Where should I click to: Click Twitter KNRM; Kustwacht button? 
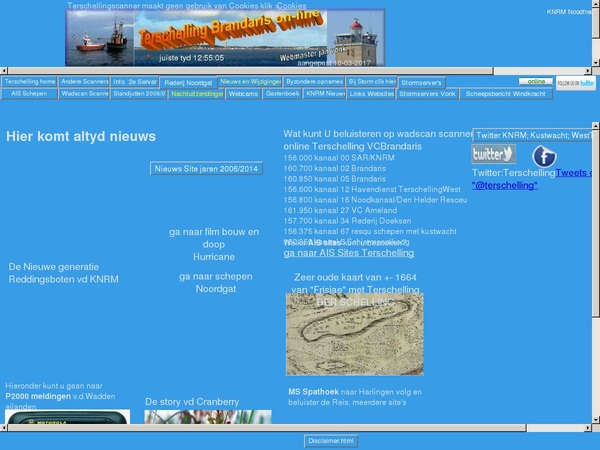[x=533, y=135]
